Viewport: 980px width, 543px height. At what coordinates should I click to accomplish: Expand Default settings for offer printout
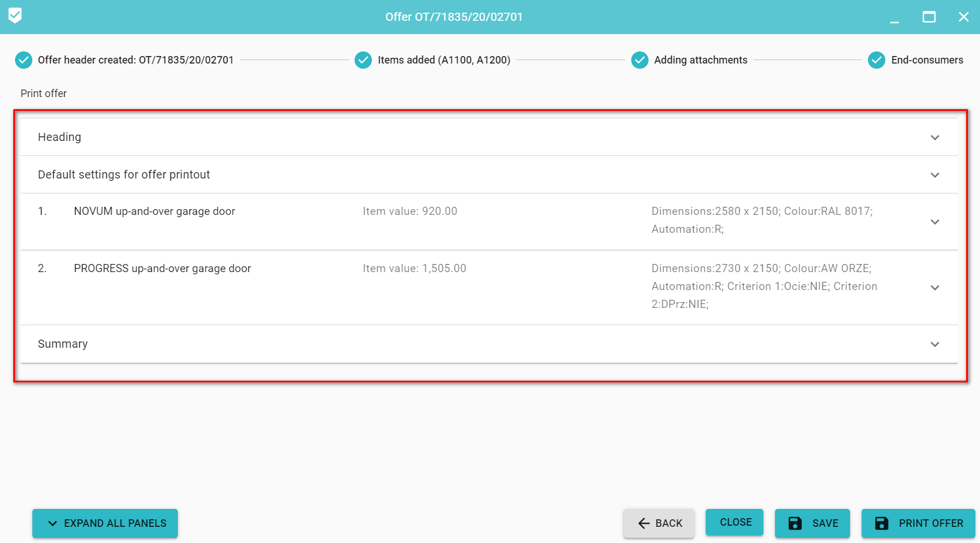coord(934,175)
